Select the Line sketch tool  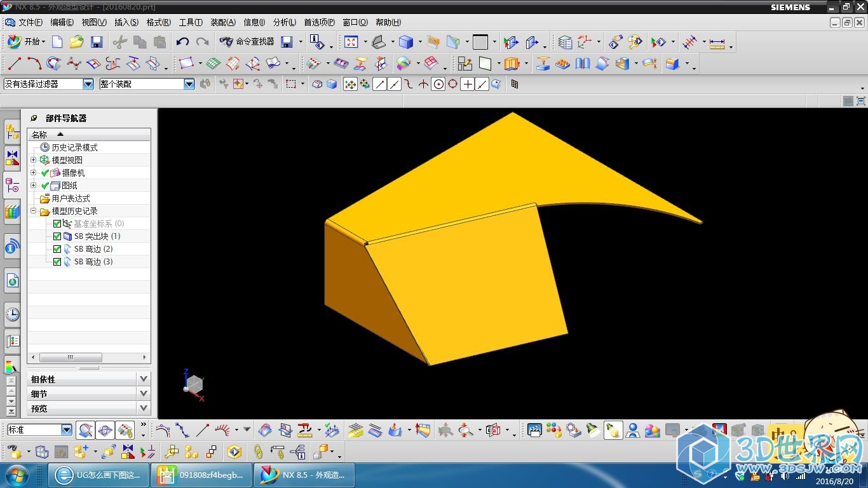[x=15, y=64]
